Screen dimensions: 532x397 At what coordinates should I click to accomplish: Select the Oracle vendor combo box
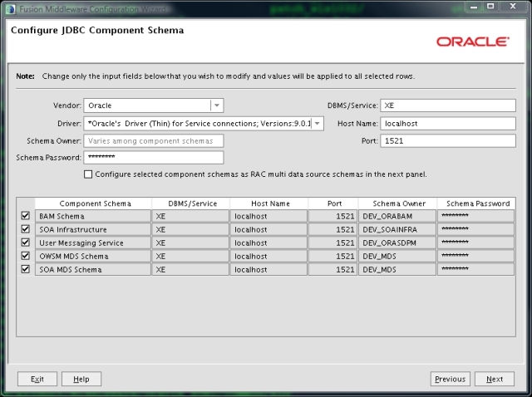(x=154, y=105)
